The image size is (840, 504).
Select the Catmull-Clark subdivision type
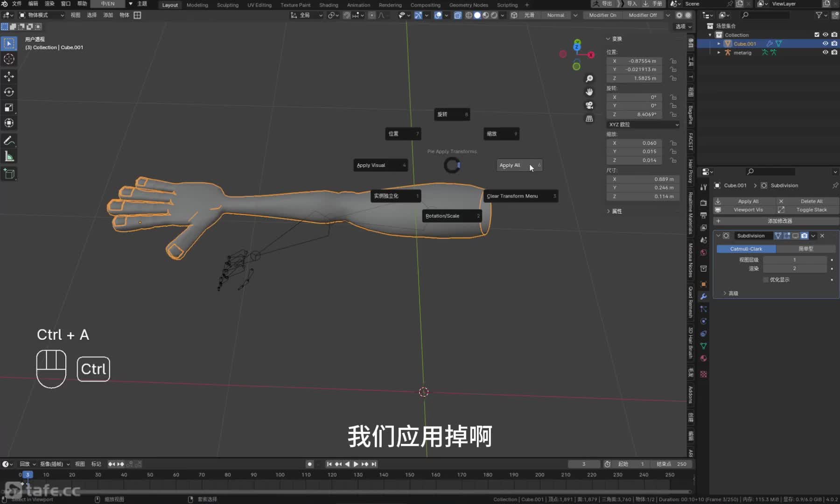[746, 249]
